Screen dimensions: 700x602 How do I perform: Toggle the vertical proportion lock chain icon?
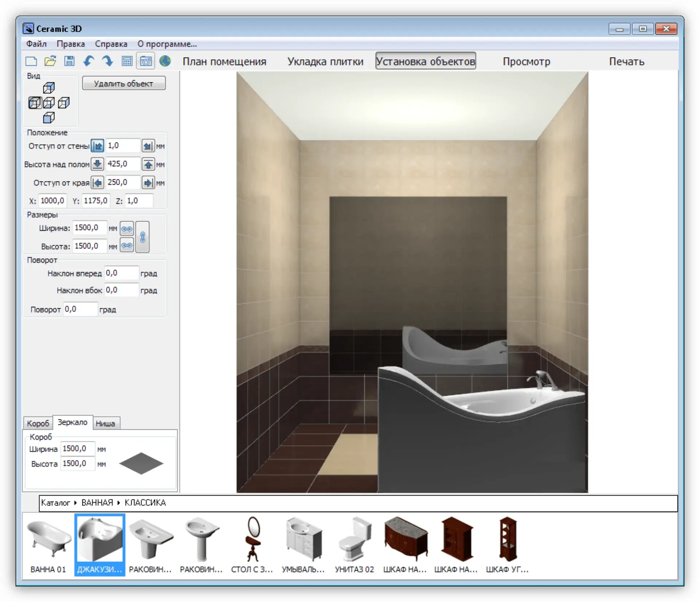[143, 237]
